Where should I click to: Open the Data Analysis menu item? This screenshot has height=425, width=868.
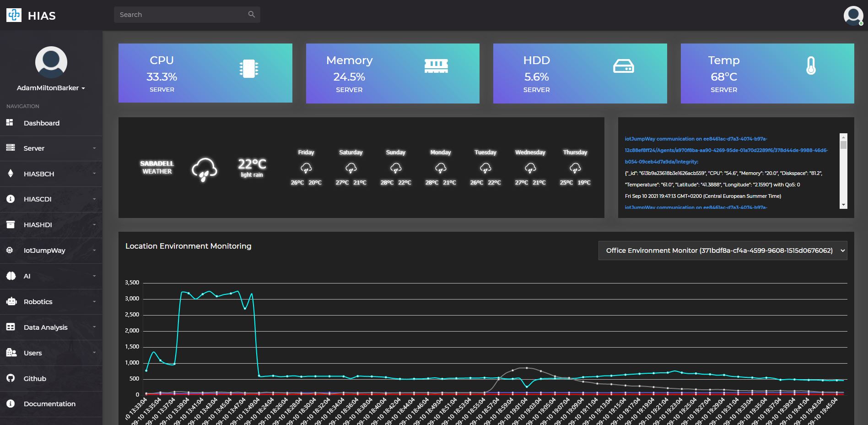coord(51,327)
